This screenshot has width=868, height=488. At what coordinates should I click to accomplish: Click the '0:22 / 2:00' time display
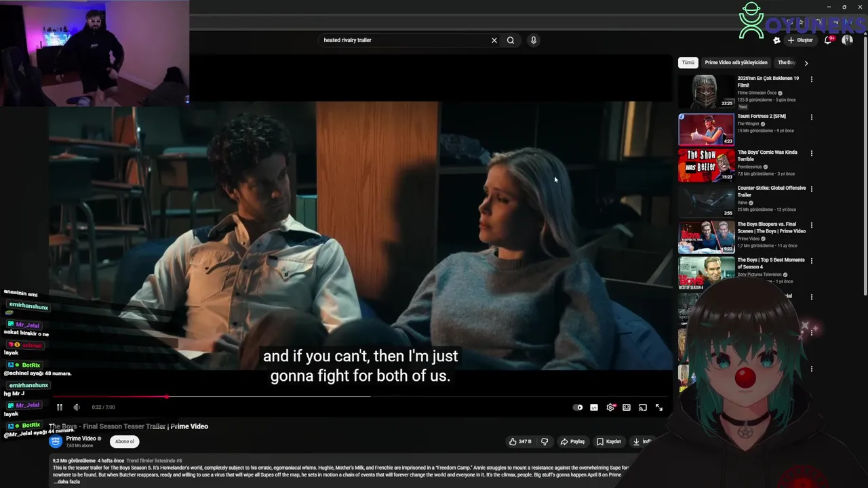103,407
